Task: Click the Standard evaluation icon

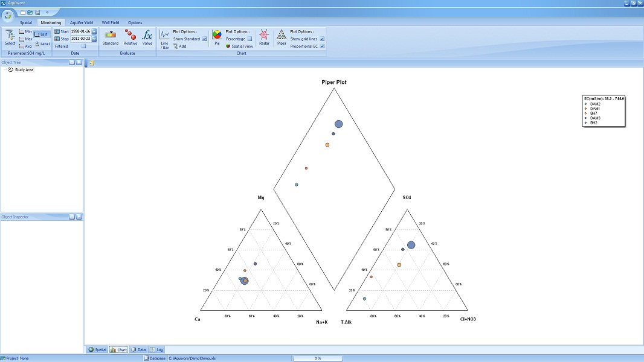Action: [x=111, y=37]
